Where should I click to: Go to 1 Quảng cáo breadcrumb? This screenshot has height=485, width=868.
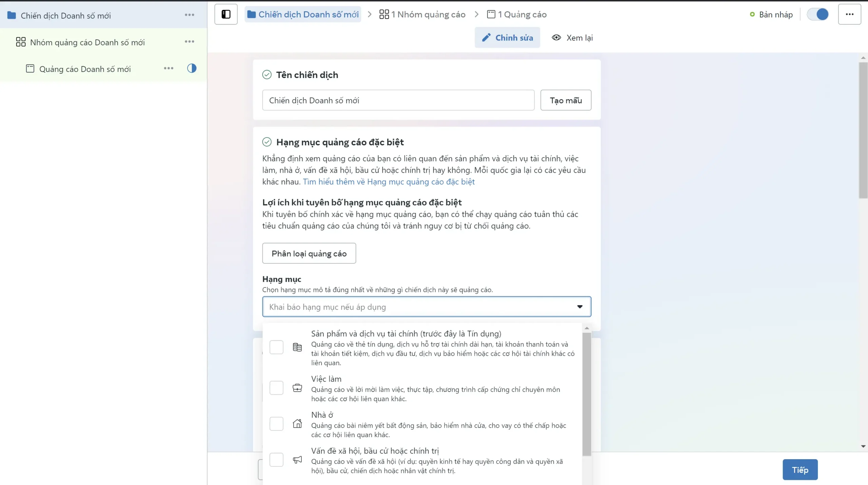click(x=517, y=14)
